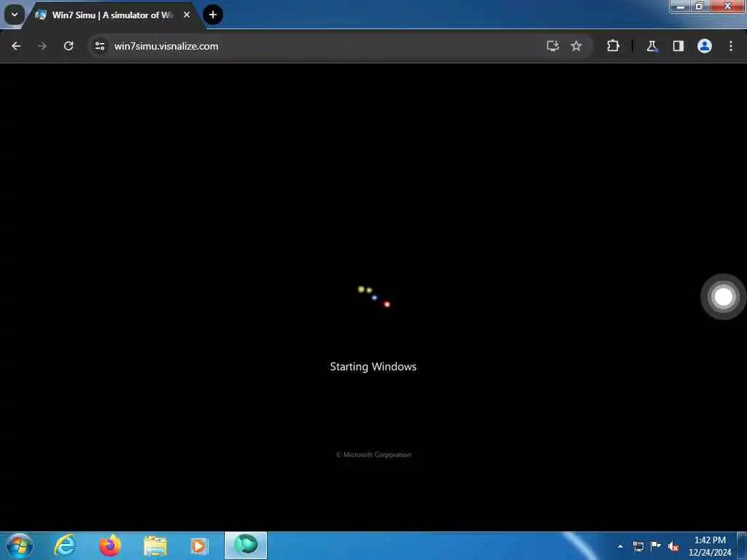Select the Win7 Simu tab
Viewport: 747px width, 560px height.
[x=113, y=15]
